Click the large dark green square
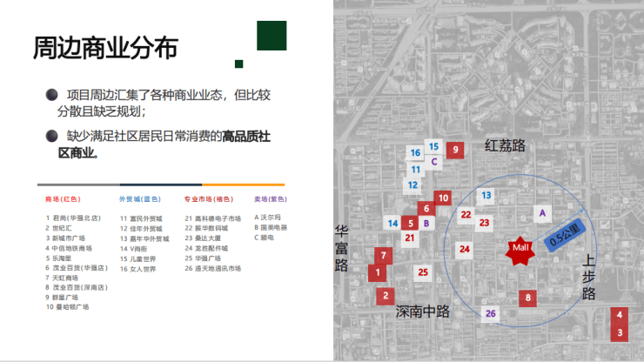644x362 pixels. point(270,37)
